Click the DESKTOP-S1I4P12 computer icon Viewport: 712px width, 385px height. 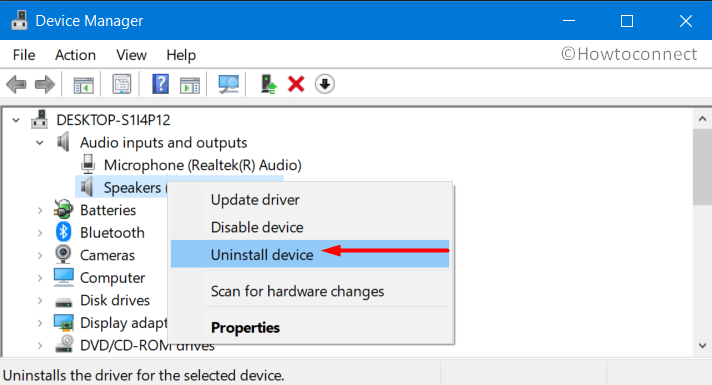40,119
